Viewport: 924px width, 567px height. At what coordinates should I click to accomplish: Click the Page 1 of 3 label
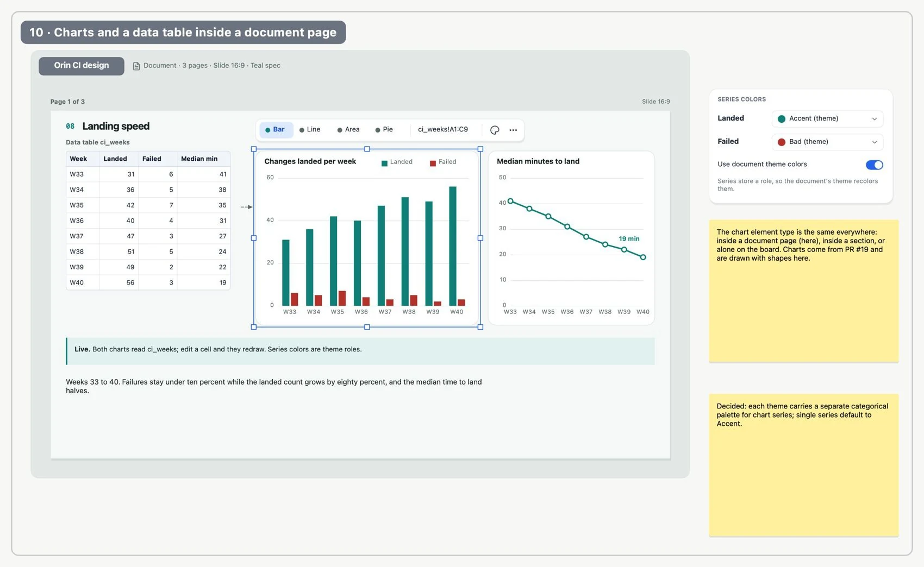click(67, 102)
